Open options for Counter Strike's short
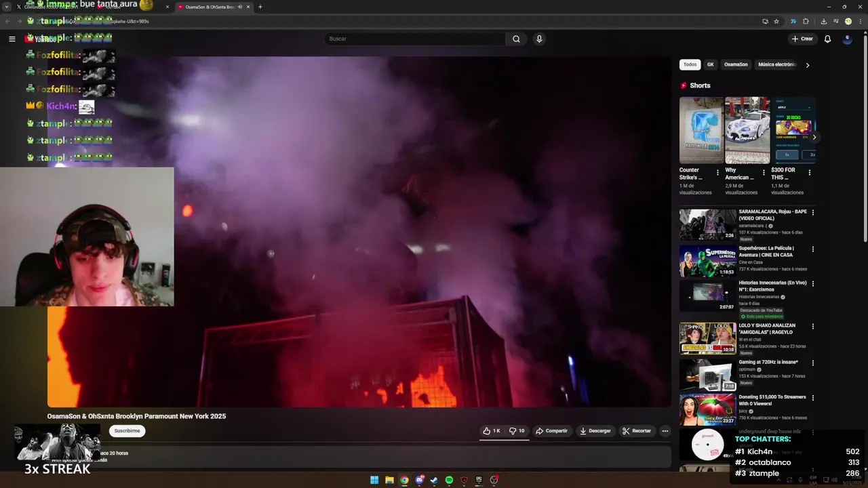Viewport: 868px width, 488px height. 717,173
